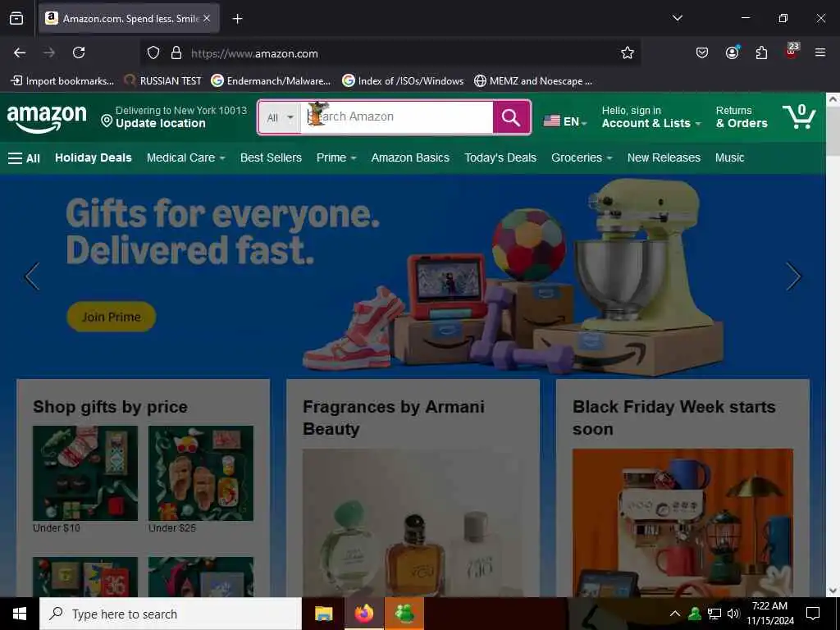
Task: Click Update location link
Action: (x=160, y=123)
